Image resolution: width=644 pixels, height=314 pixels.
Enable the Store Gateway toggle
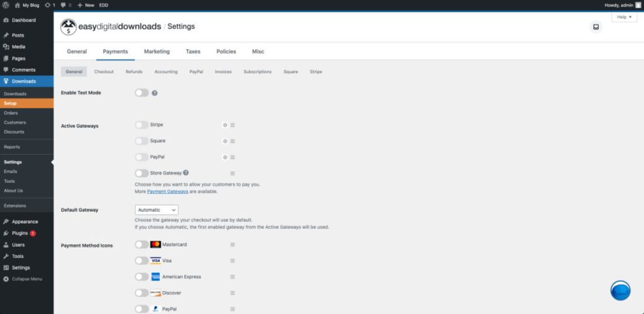[142, 174]
